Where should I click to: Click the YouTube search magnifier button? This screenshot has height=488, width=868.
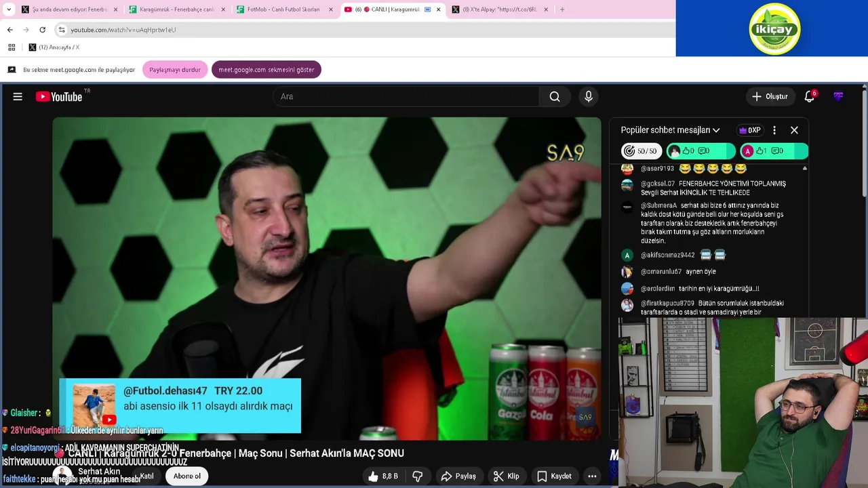(555, 97)
